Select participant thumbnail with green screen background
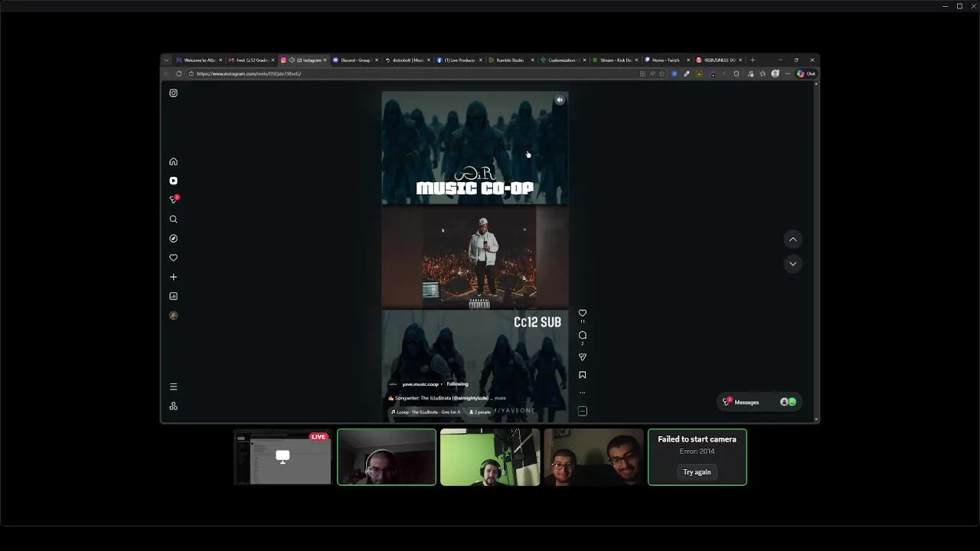Viewport: 980px width, 551px height. coord(490,457)
